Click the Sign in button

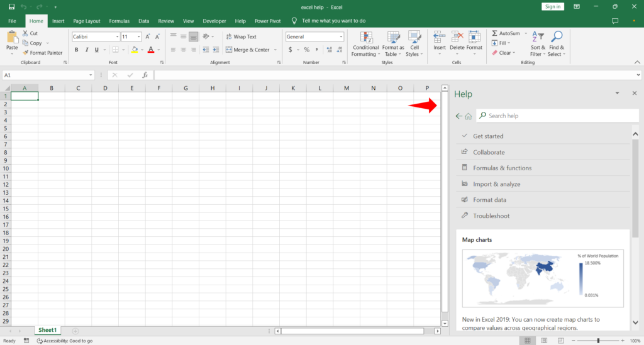coord(553,6)
